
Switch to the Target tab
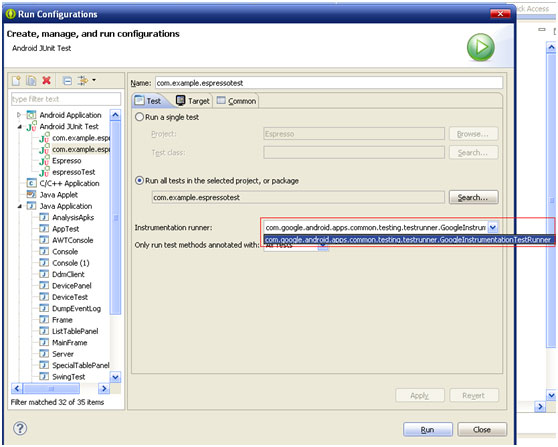pos(193,101)
